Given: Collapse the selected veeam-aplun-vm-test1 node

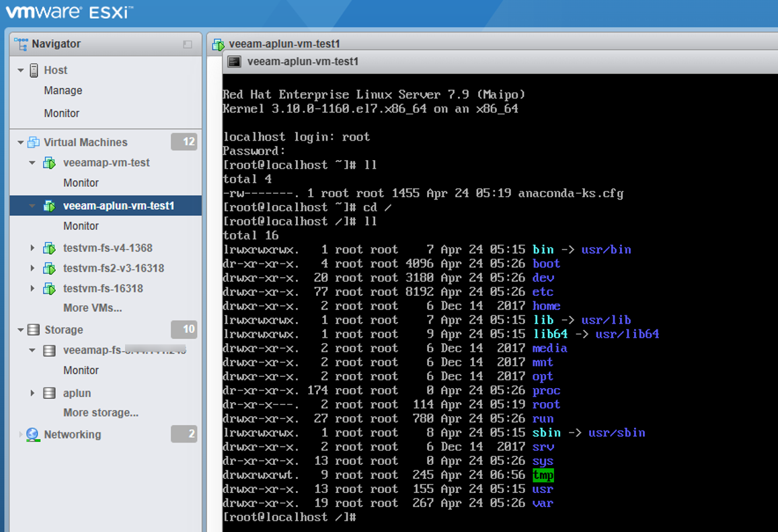Looking at the screenshot, I should click(32, 206).
